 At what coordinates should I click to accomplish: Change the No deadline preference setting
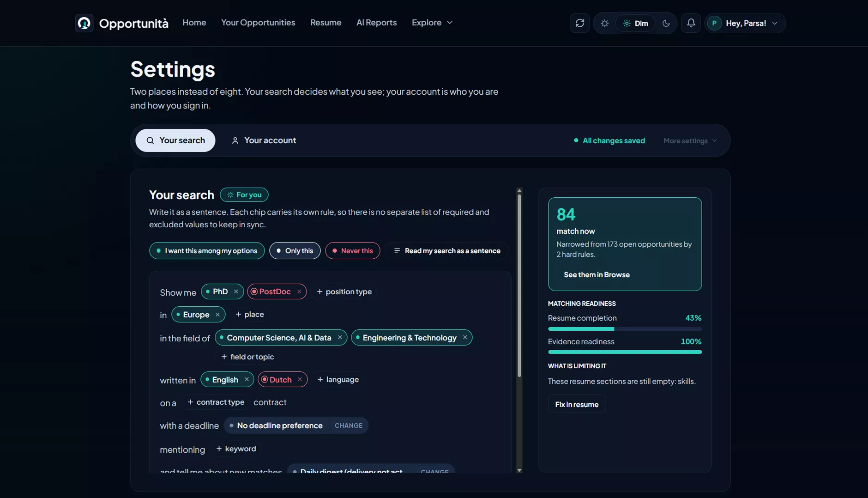[x=349, y=425]
